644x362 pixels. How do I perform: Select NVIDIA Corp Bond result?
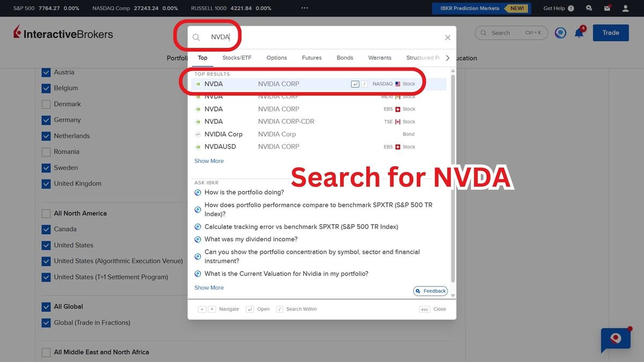[x=319, y=134]
